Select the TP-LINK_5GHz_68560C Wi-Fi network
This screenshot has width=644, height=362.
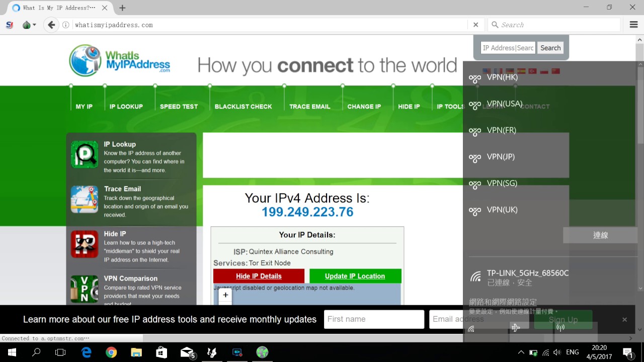550,278
